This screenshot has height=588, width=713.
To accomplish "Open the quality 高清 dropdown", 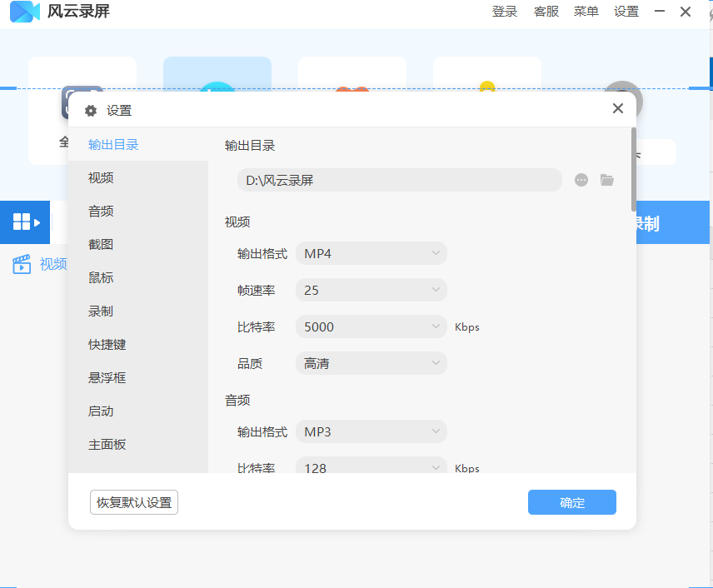I will point(371,363).
